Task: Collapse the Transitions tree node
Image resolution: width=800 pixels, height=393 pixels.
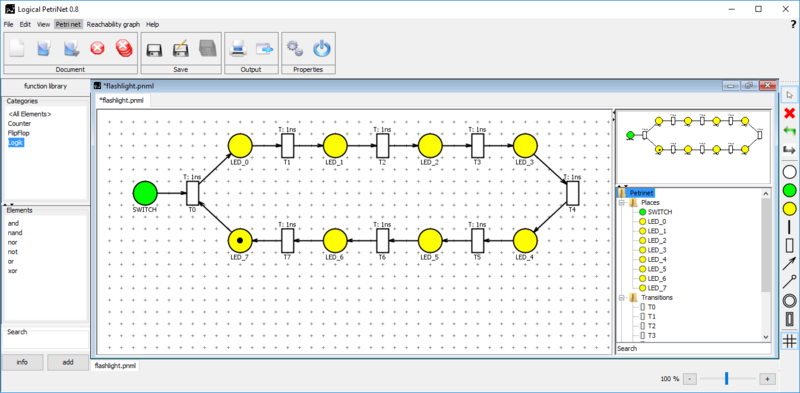Action: tap(622, 298)
